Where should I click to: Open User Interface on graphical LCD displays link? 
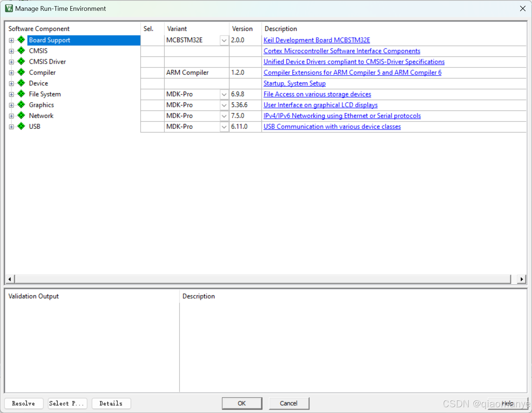[x=321, y=105]
